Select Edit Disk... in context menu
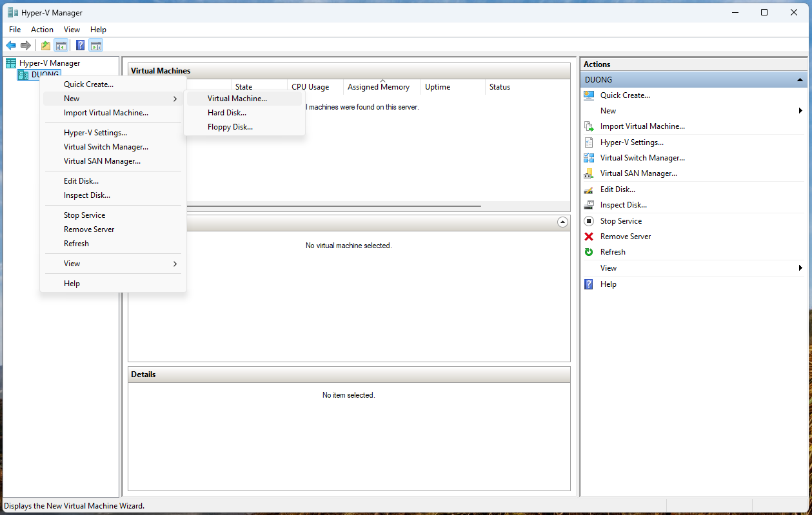 coord(113,181)
